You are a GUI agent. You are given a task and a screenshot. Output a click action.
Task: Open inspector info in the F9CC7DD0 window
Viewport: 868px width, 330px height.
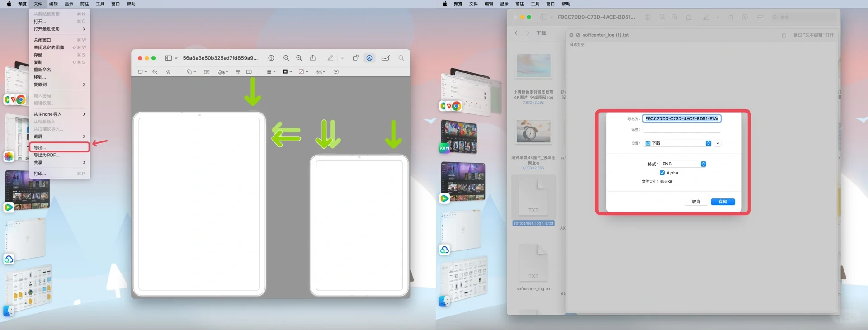(x=647, y=17)
